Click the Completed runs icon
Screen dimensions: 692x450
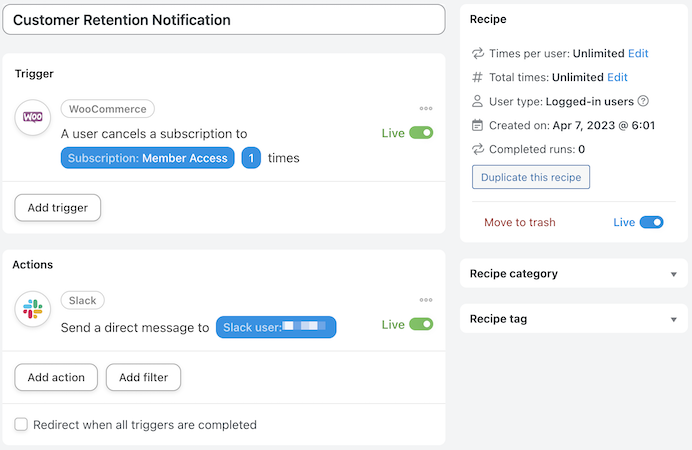pyautogui.click(x=478, y=149)
